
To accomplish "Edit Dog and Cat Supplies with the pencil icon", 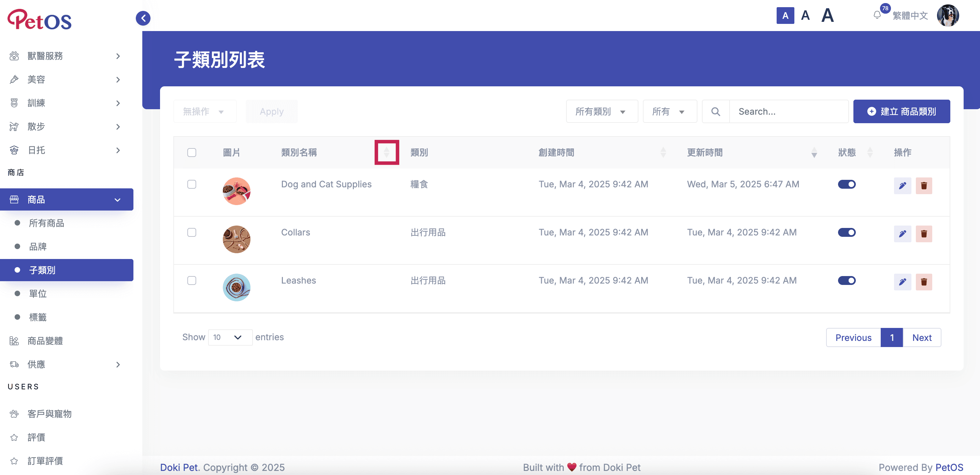I will coord(902,186).
